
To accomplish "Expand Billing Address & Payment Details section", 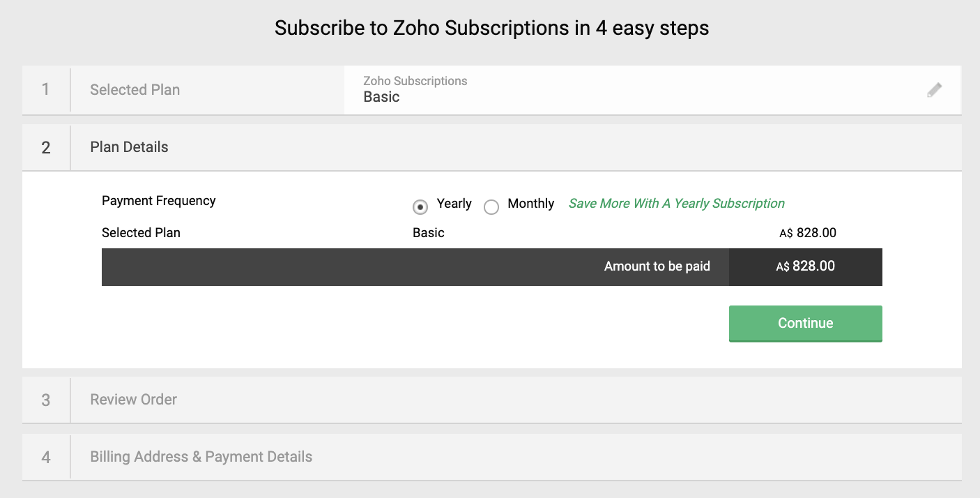I will pyautogui.click(x=201, y=457).
